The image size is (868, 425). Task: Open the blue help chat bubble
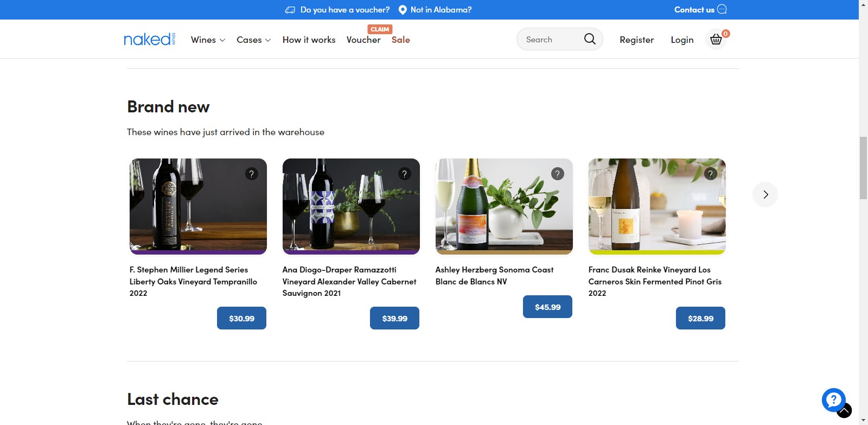[833, 400]
